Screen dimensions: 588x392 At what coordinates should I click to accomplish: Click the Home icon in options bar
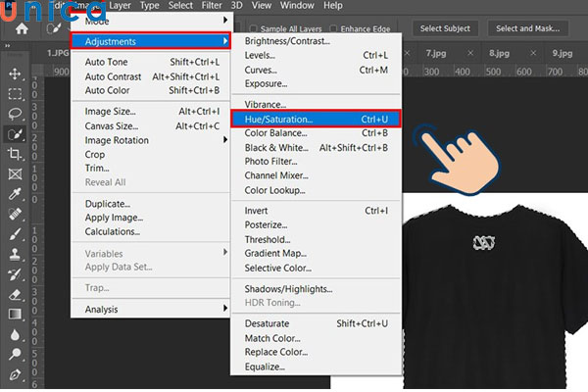click(x=21, y=28)
